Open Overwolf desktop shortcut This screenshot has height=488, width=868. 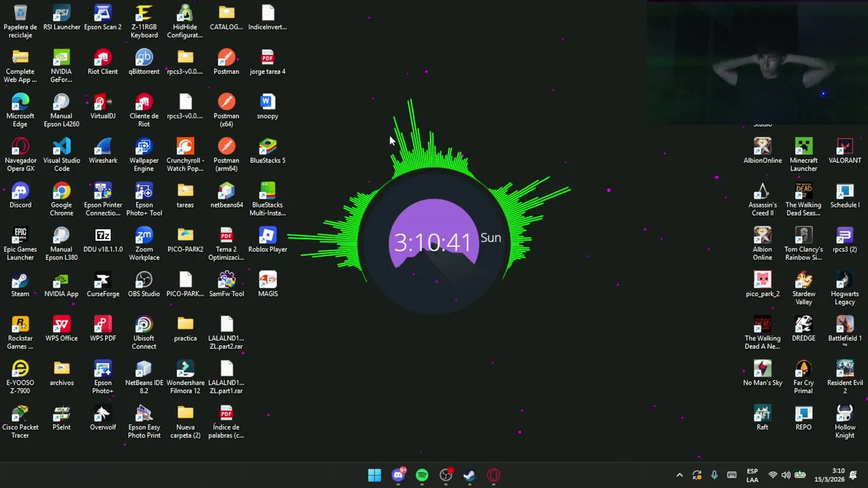click(x=102, y=418)
